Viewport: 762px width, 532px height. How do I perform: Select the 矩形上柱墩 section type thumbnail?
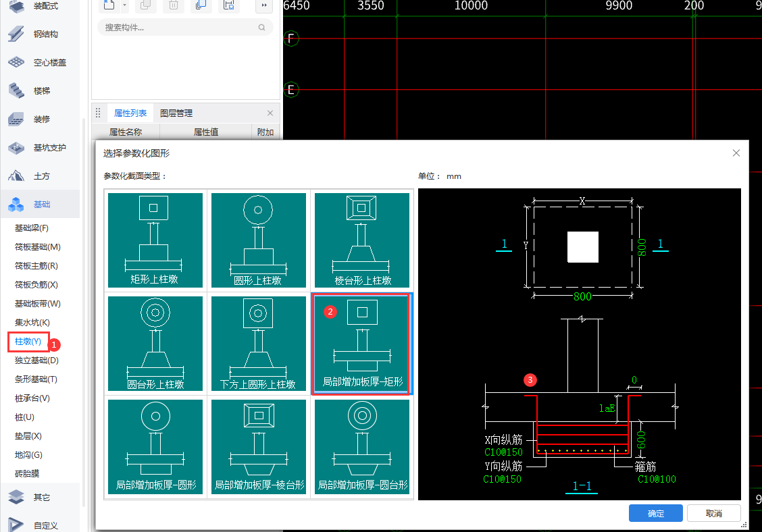coord(155,240)
